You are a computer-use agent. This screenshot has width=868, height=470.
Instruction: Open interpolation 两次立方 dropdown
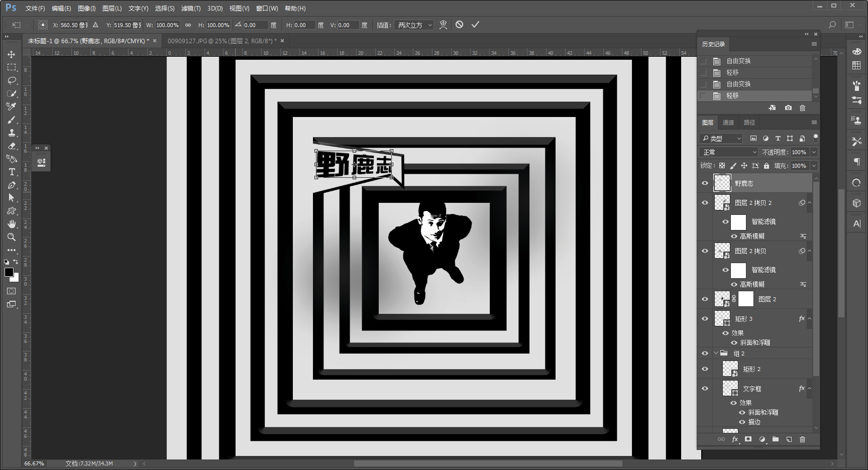point(414,25)
